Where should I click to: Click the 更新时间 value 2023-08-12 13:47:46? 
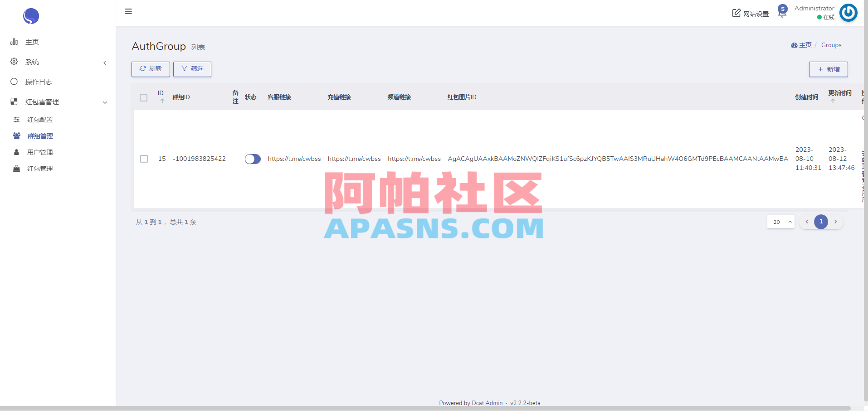(x=841, y=159)
